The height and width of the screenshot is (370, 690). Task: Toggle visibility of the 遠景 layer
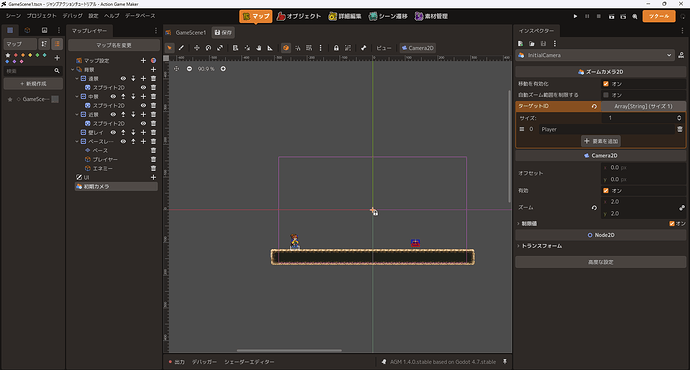click(123, 78)
